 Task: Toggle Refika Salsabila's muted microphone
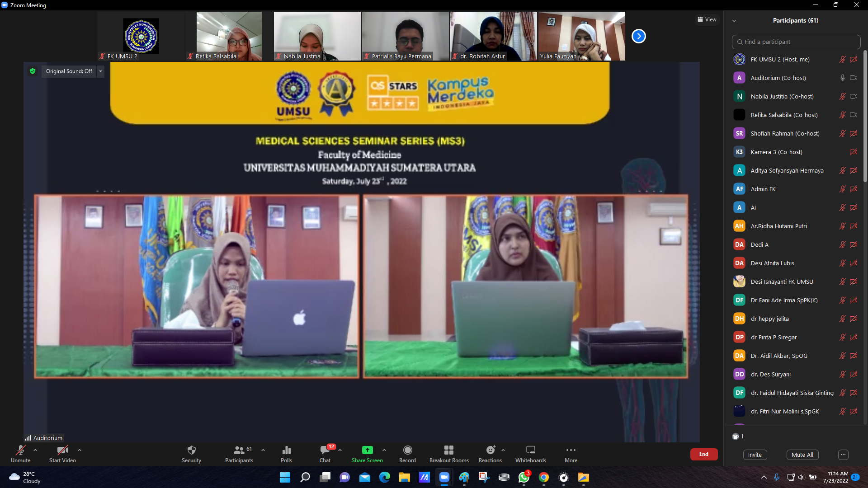842,115
